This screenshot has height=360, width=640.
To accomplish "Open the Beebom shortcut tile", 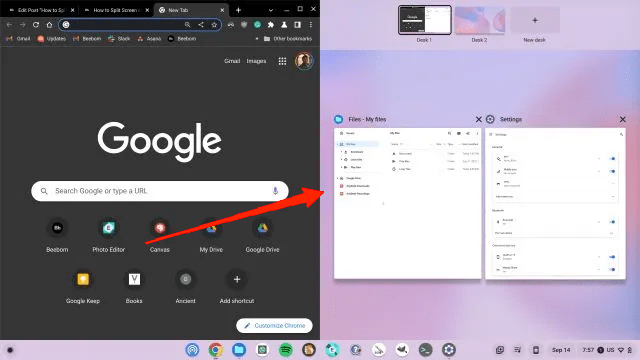I will pos(57,236).
